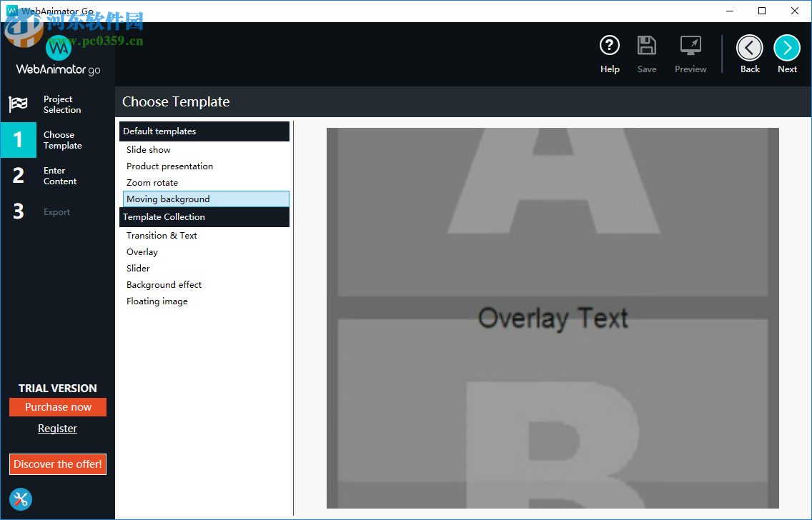Image resolution: width=812 pixels, height=520 pixels.
Task: Go to step 3 Export
Action: click(57, 211)
